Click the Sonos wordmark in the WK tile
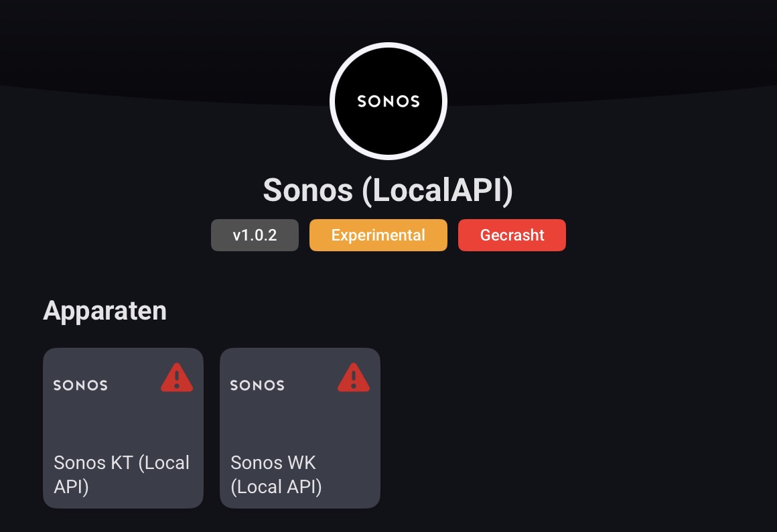The height and width of the screenshot is (532, 777). [257, 385]
